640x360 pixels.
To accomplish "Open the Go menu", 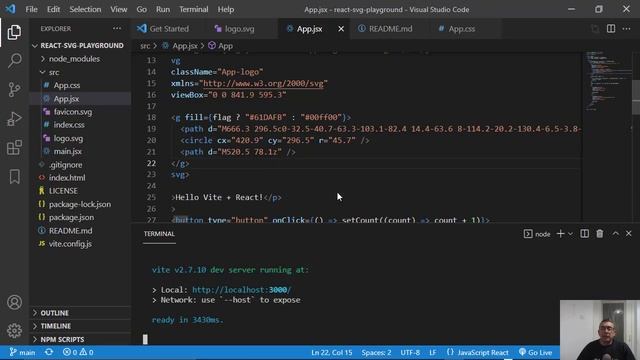I will (x=141, y=9).
